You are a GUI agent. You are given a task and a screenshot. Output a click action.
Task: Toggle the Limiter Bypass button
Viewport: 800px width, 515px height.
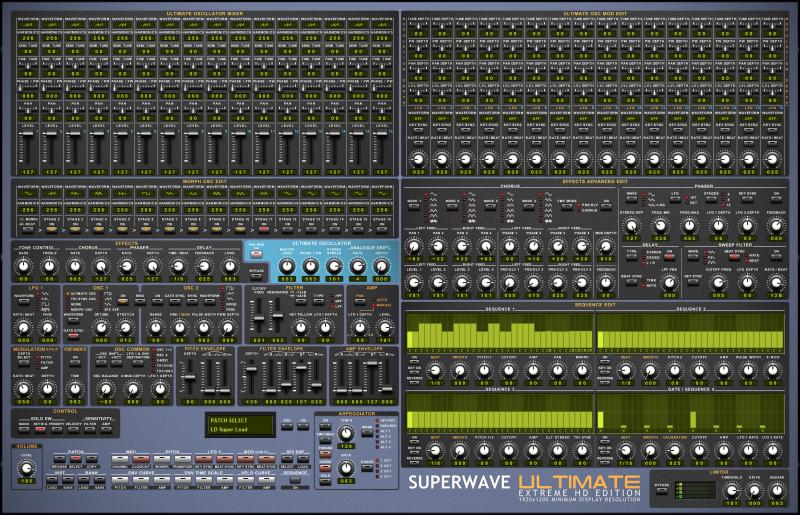pos(662,491)
